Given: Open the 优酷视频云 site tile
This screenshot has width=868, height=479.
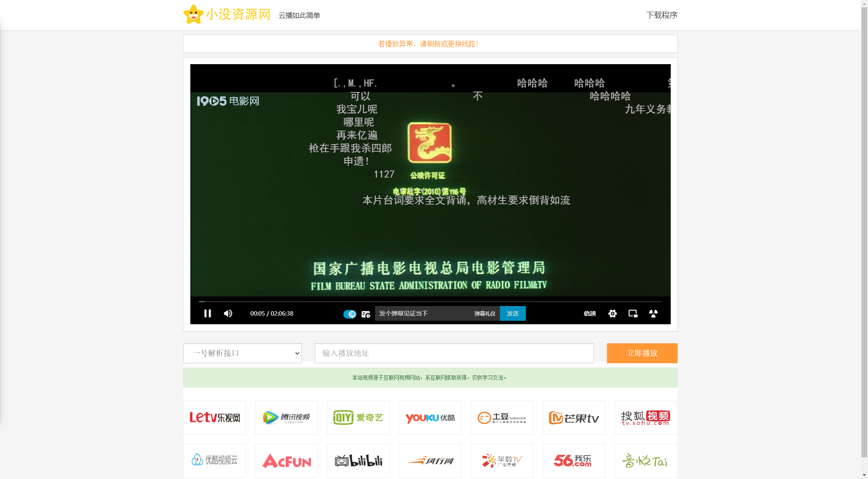Looking at the screenshot, I should coord(215,460).
